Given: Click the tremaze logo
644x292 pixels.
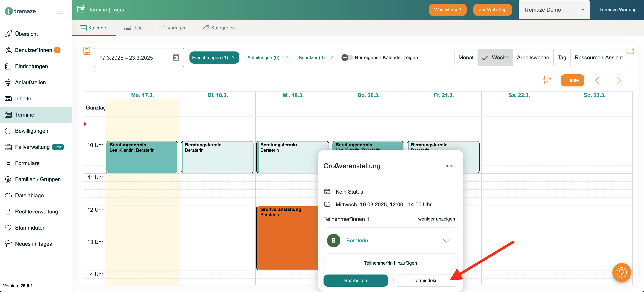Looking at the screenshot, I should 20,11.
